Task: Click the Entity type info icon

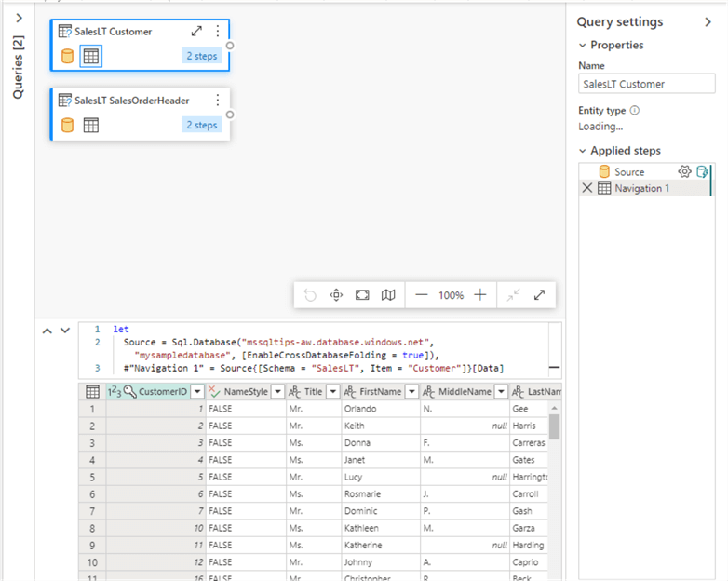Action: (635, 110)
